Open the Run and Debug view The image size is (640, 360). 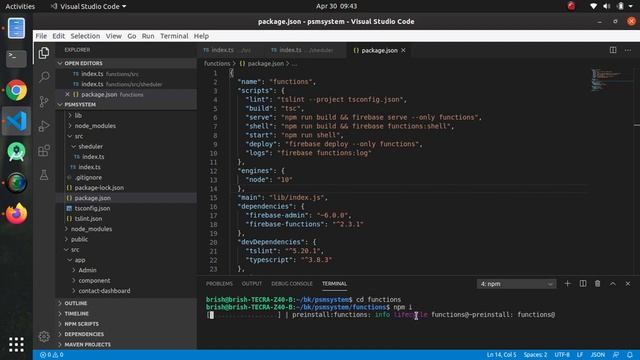pyautogui.click(x=44, y=126)
